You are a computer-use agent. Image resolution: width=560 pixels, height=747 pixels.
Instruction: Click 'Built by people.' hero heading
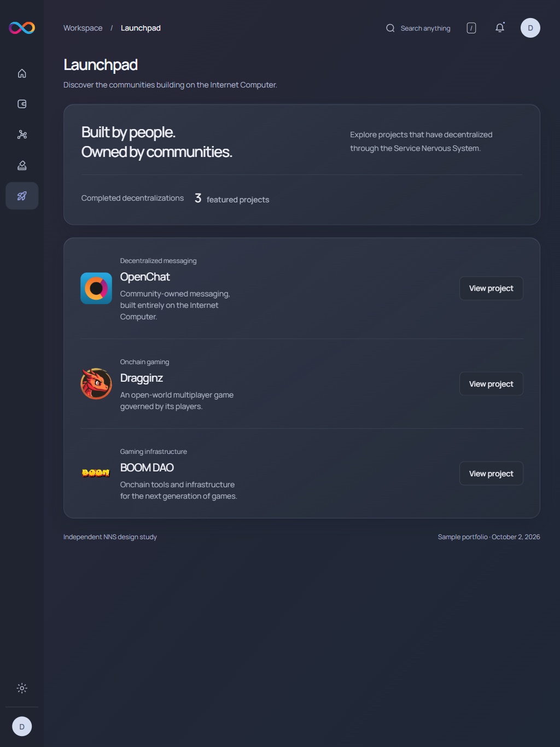tap(129, 132)
